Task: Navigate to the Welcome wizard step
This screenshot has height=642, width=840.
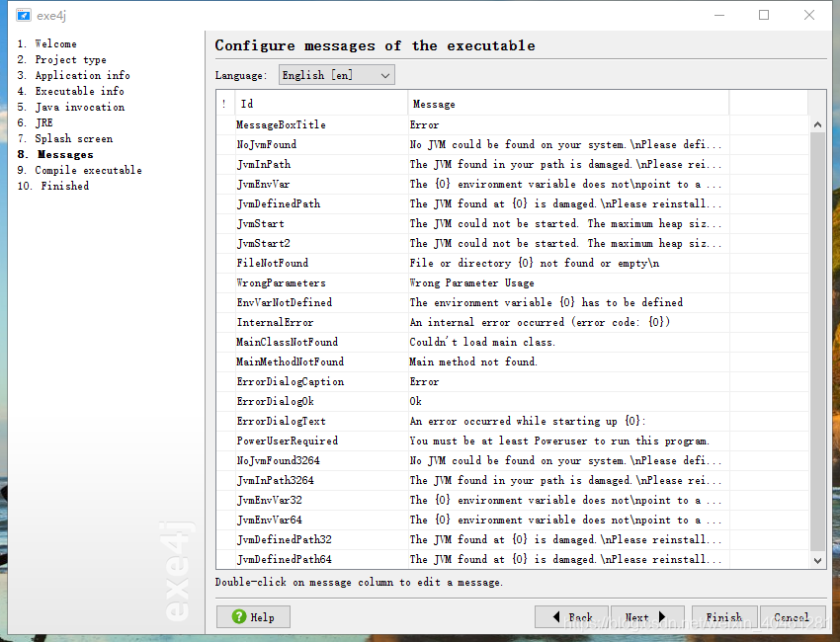Action: (55, 42)
